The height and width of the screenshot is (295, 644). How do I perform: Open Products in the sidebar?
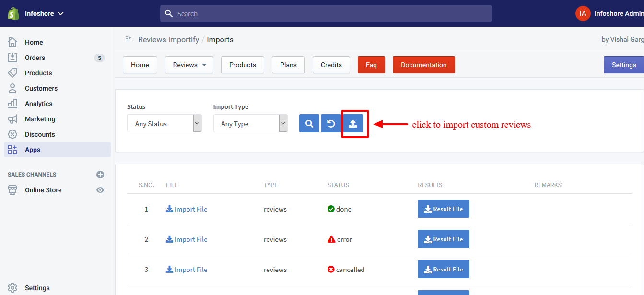tap(38, 73)
